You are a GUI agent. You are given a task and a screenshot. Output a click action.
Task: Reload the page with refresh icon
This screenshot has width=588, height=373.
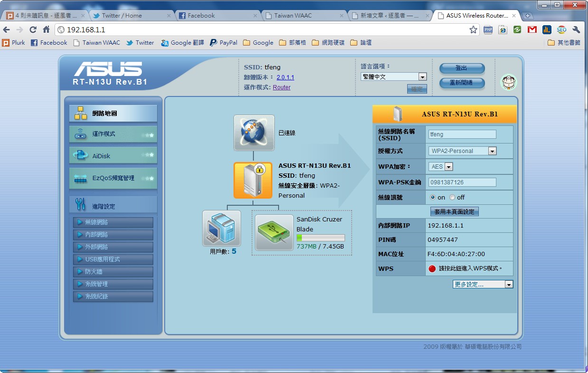click(33, 29)
